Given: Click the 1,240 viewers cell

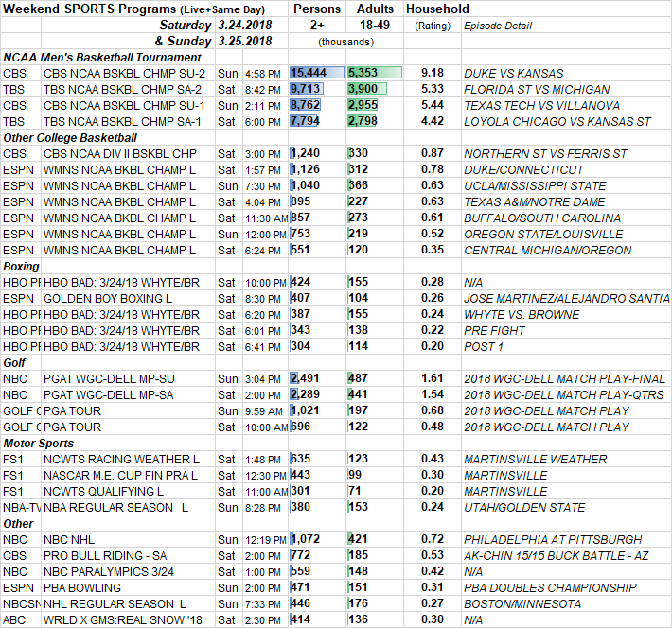Looking at the screenshot, I should (x=317, y=153).
